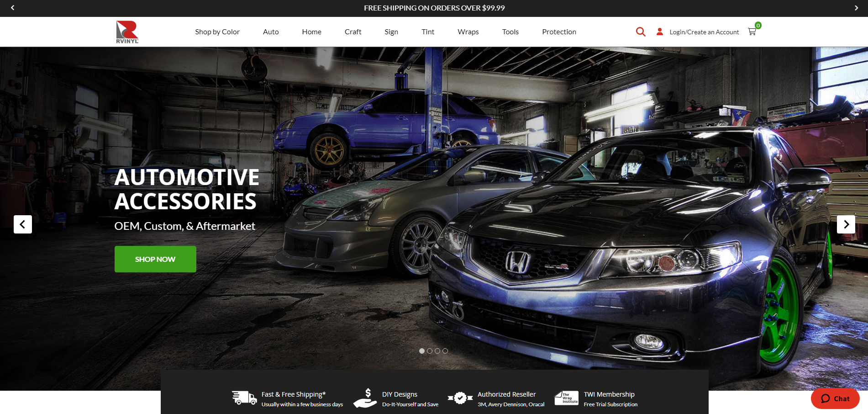Go to next announcement in top bar
Viewport: 868px width, 414px height.
point(856,8)
